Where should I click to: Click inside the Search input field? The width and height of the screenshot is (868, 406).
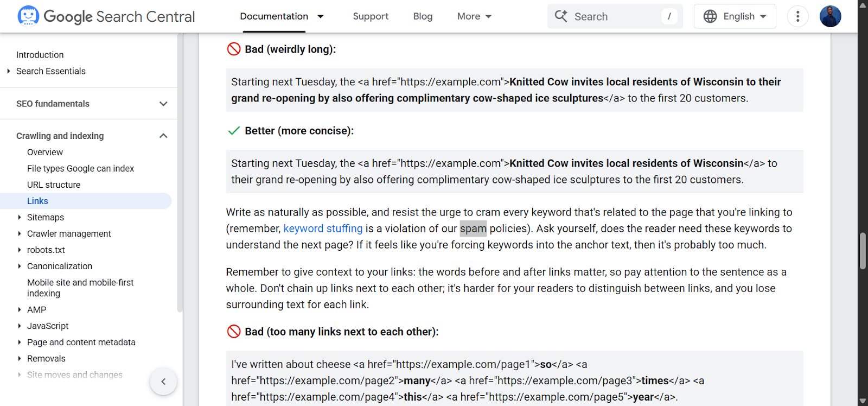point(608,16)
